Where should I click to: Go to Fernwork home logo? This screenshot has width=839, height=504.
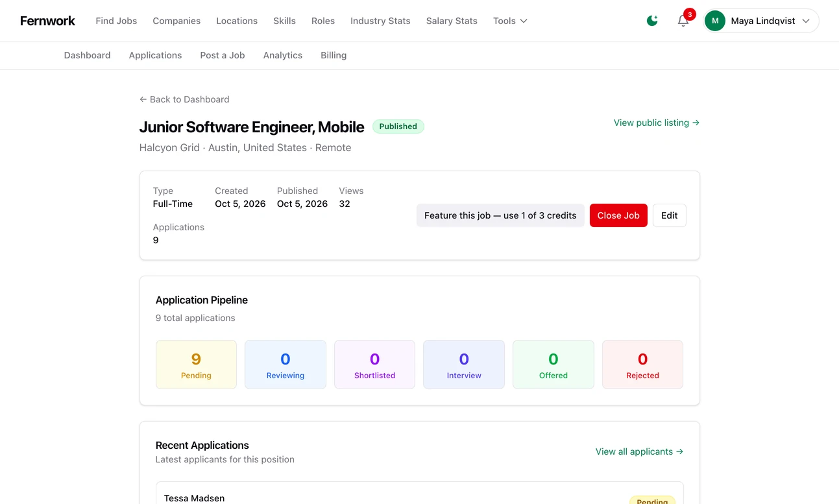[47, 21]
